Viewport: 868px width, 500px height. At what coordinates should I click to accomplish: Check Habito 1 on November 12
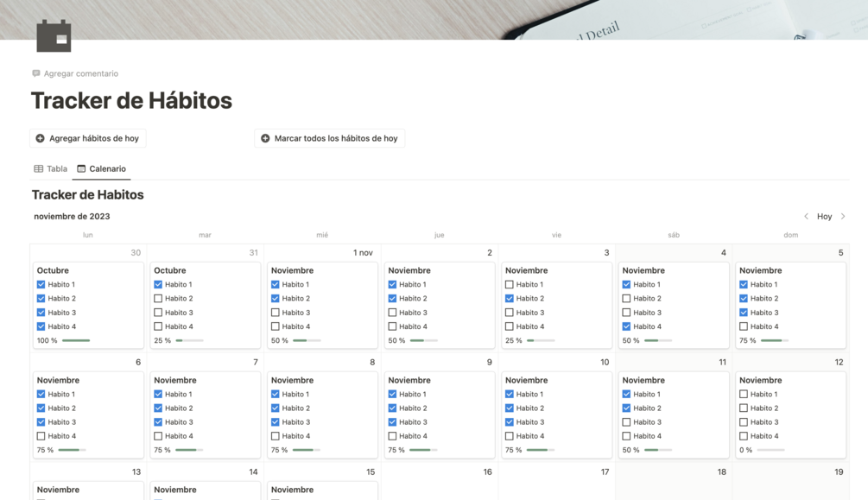pos(744,395)
